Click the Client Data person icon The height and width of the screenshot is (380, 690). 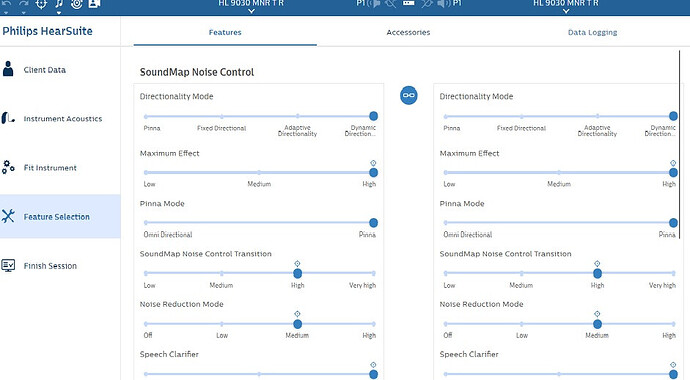click(x=8, y=69)
